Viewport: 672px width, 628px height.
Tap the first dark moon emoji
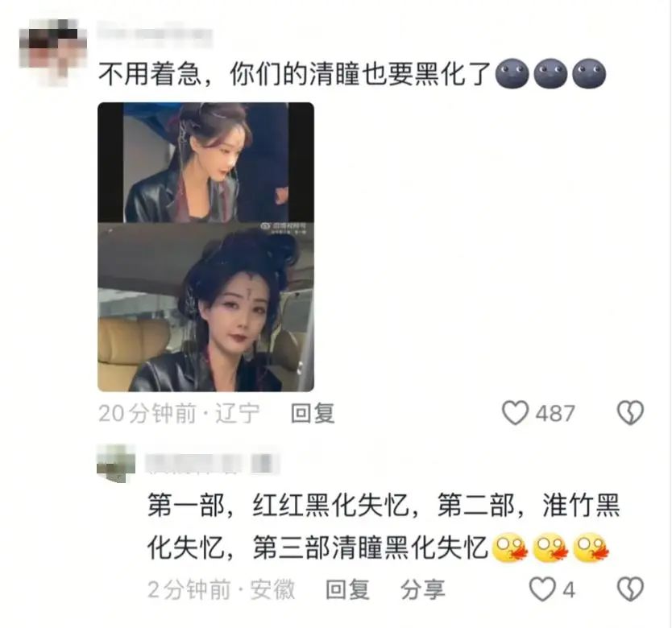[x=512, y=73]
